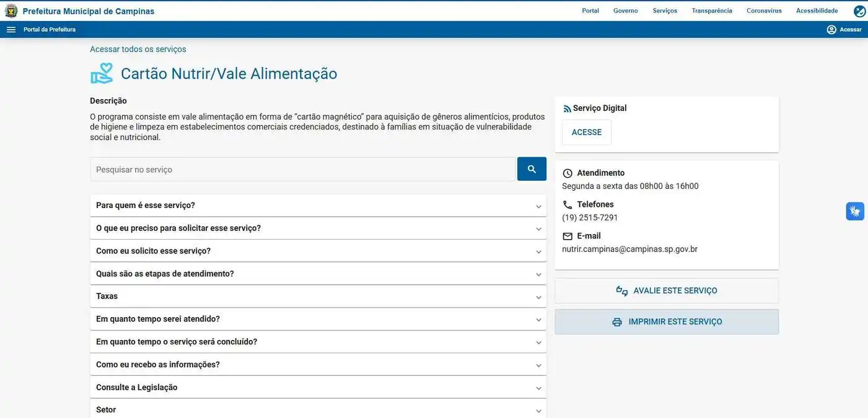
Task: Expand 'Consulte a Legislação' section
Action: pos(318,388)
